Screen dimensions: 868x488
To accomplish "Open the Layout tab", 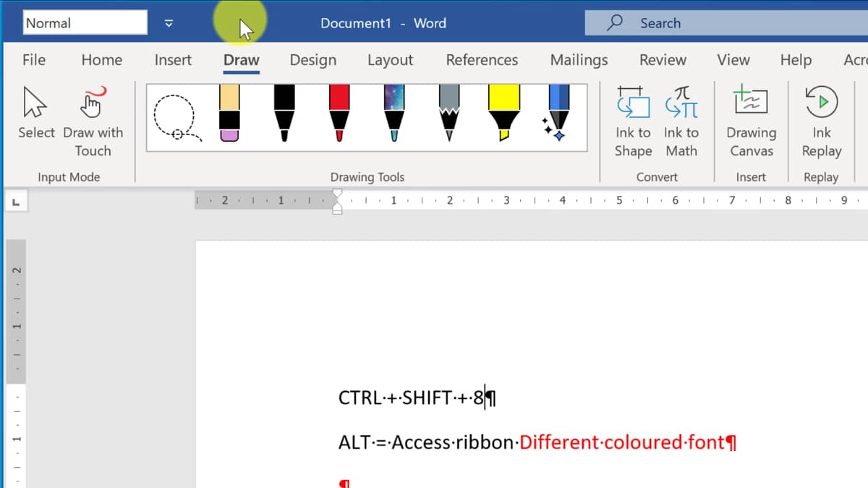I will click(x=390, y=60).
